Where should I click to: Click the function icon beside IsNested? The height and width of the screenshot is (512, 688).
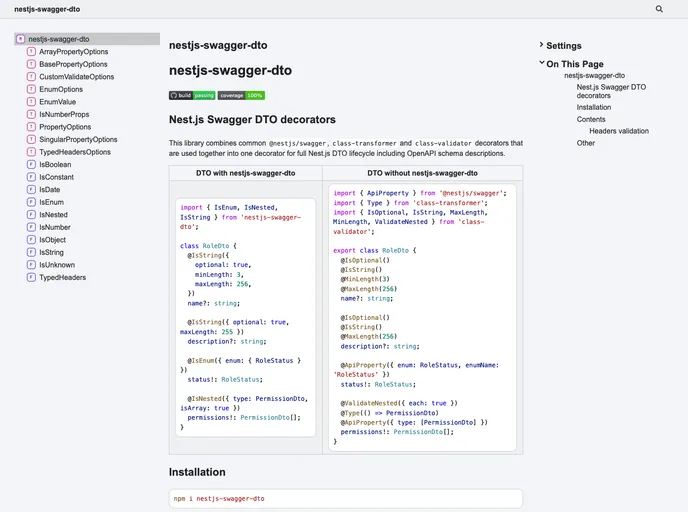(31, 215)
